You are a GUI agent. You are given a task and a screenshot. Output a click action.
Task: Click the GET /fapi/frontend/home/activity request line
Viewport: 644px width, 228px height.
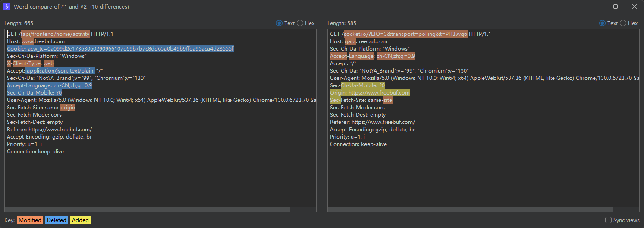[x=60, y=34]
